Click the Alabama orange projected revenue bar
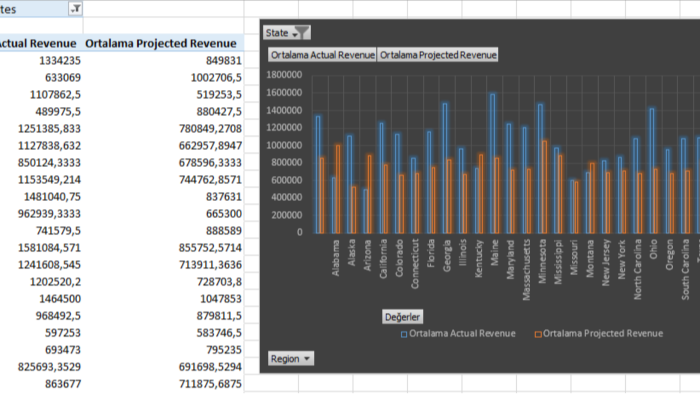 [338, 189]
